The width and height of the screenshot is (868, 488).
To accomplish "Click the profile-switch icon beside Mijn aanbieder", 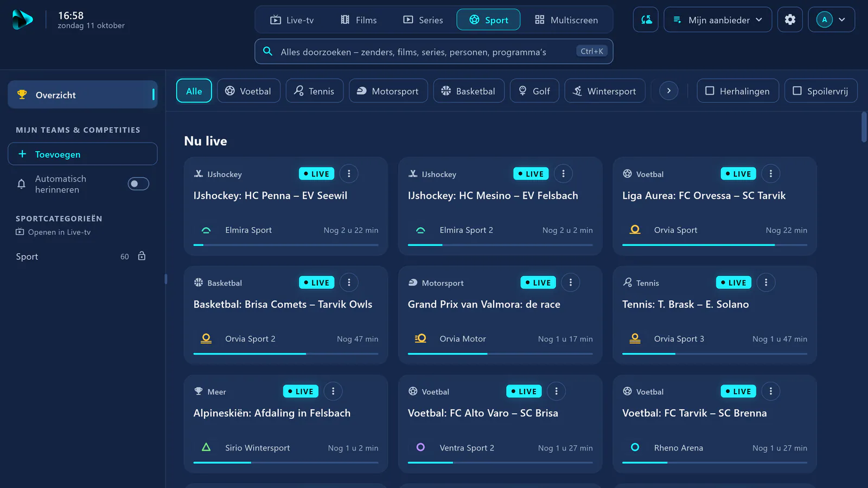I will point(646,20).
